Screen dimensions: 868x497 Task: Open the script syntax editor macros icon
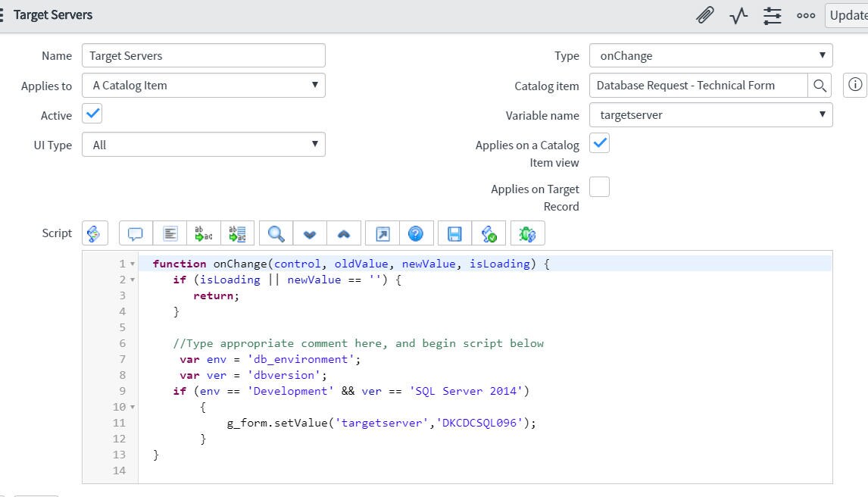pyautogui.click(x=95, y=233)
